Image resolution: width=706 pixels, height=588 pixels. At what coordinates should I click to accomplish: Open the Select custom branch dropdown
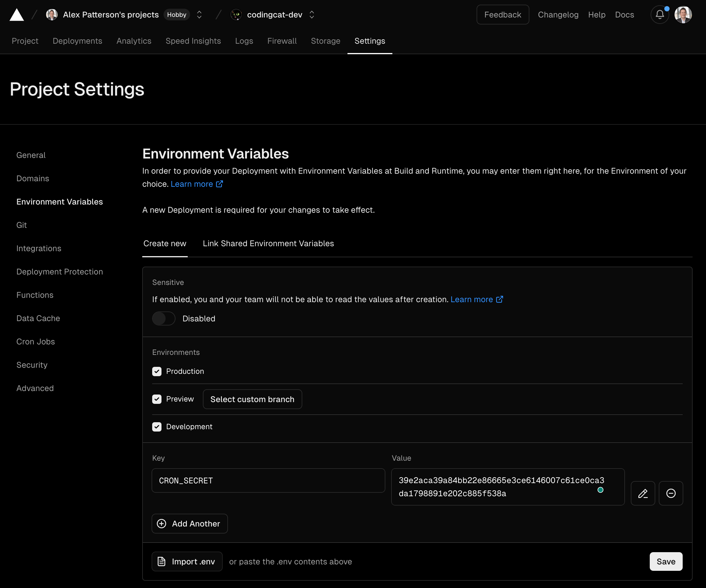(x=252, y=399)
